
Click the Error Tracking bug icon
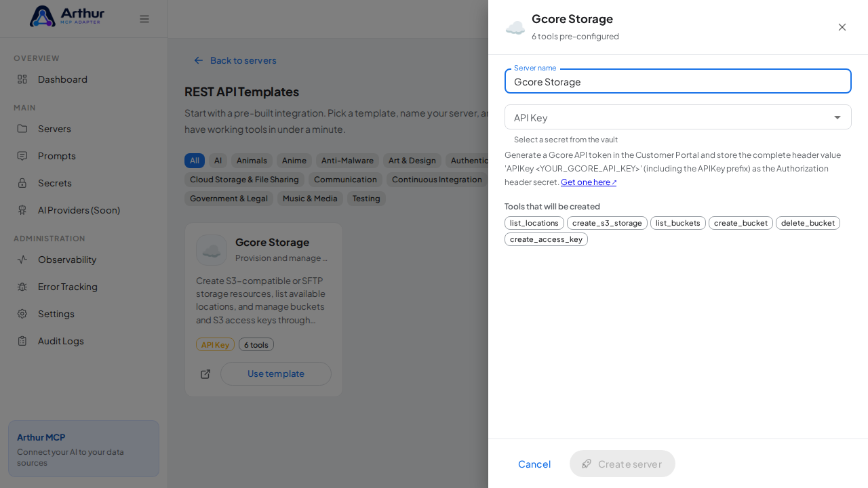(x=22, y=287)
